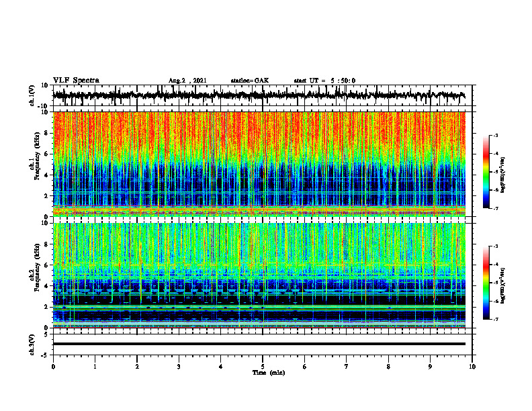This screenshot has height=411, width=532.
Task: Click the "8" kHz tick on ch.1 frequency axis
Action: (46, 133)
